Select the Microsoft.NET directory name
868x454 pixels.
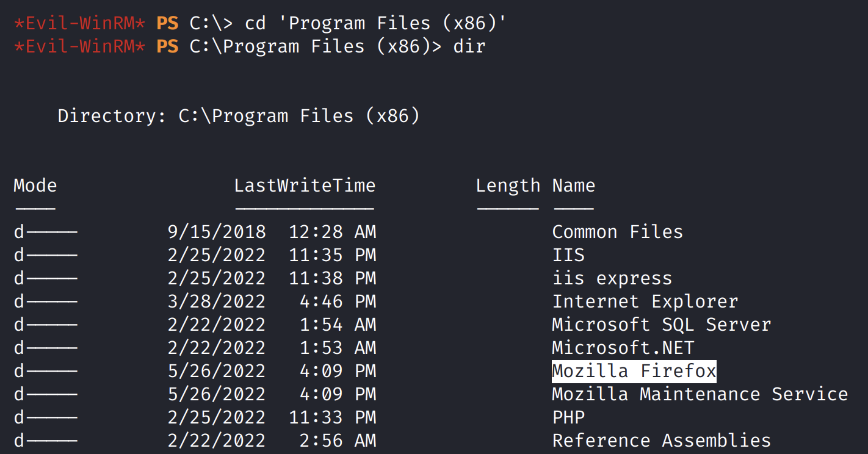tap(623, 348)
